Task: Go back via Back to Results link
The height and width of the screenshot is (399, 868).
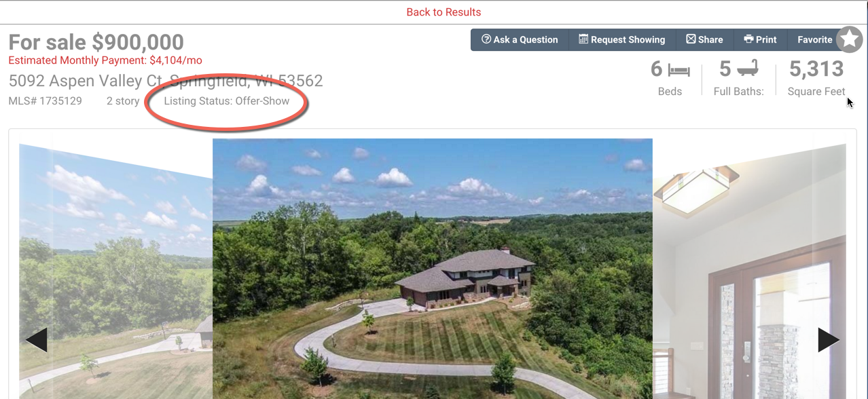Action: point(444,12)
